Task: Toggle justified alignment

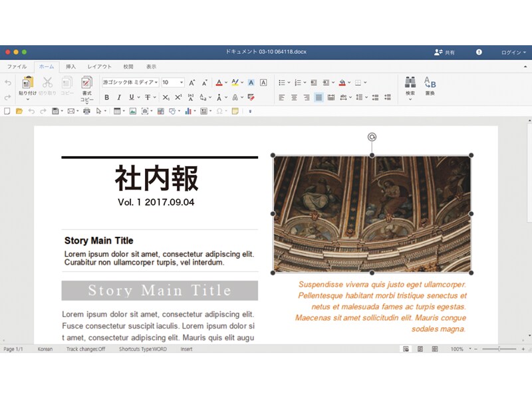Action: pos(319,98)
